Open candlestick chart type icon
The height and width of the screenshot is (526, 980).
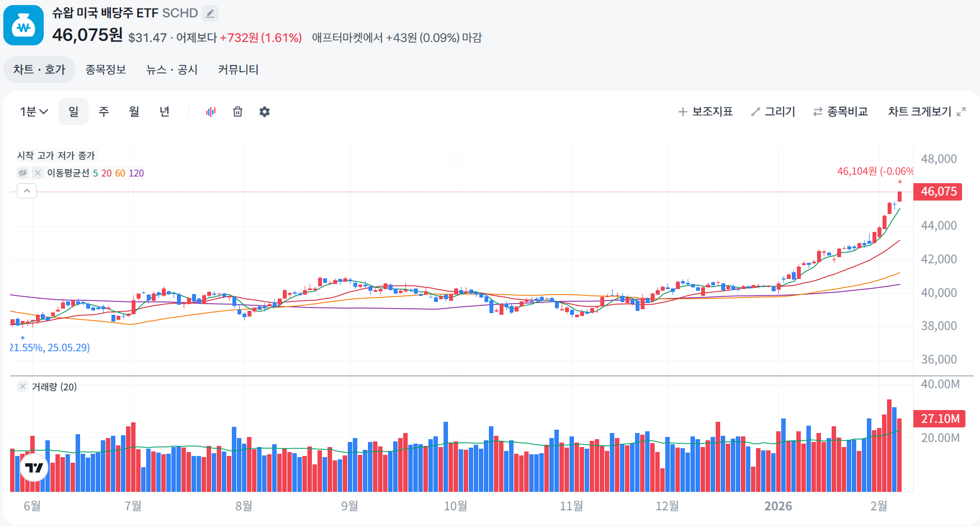click(211, 111)
